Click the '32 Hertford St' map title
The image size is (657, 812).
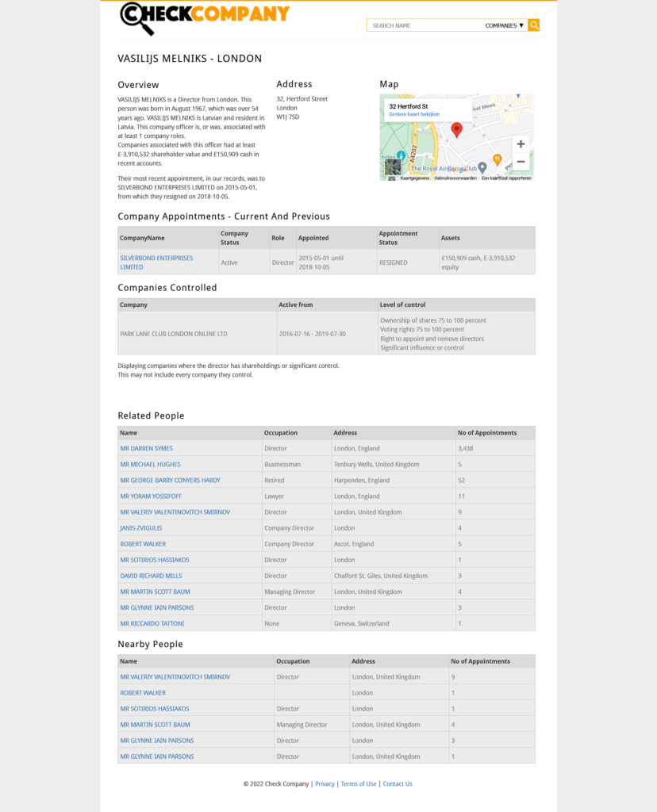[x=409, y=107]
